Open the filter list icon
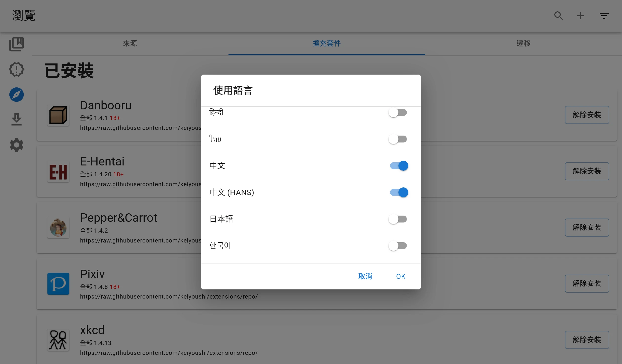Screen dimensions: 622x364 [x=604, y=16]
